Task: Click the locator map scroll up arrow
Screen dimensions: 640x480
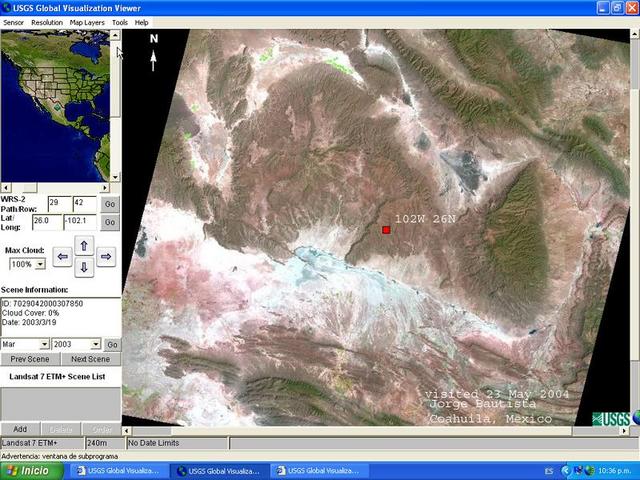Action: tap(115, 35)
